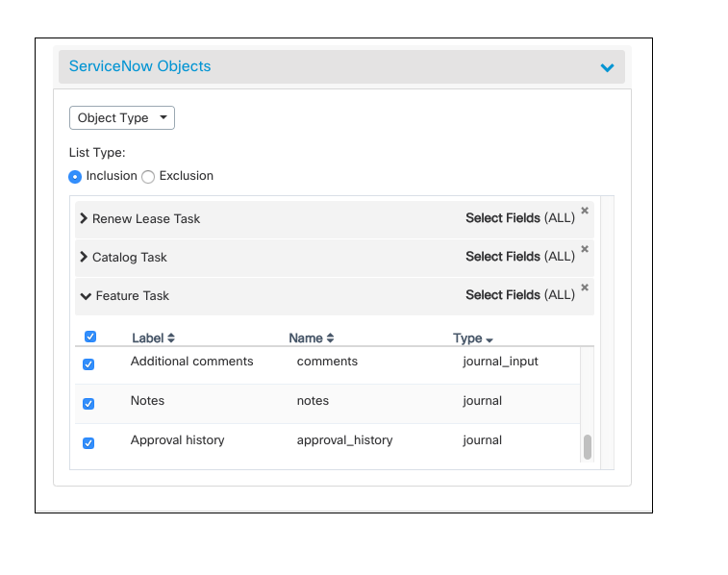The width and height of the screenshot is (728, 575).
Task: Open the Object Type dropdown
Action: pyautogui.click(x=121, y=118)
